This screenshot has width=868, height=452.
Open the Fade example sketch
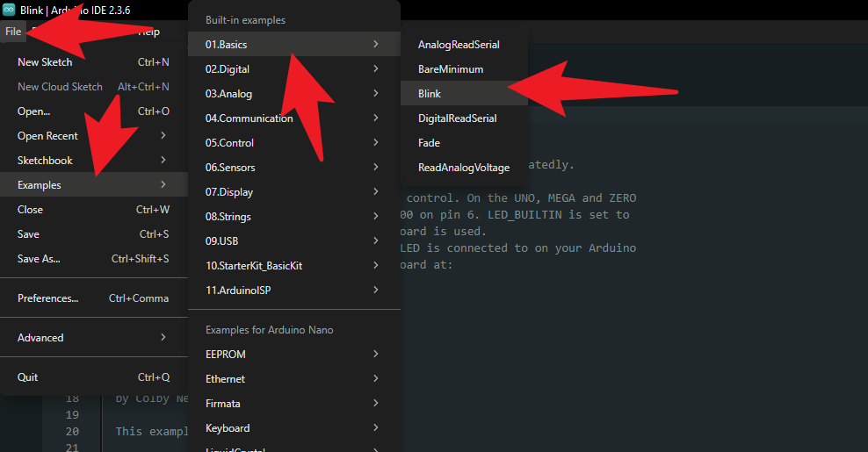click(x=464, y=143)
